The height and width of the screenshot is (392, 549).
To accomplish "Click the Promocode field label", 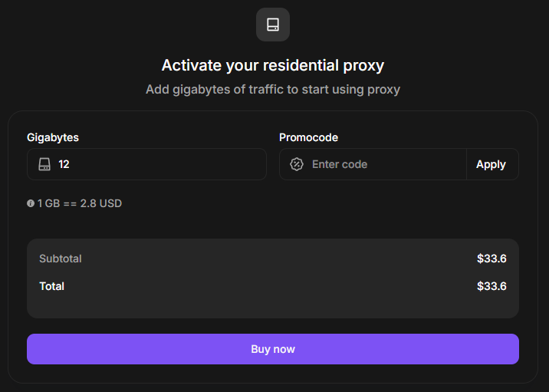I will tap(308, 137).
